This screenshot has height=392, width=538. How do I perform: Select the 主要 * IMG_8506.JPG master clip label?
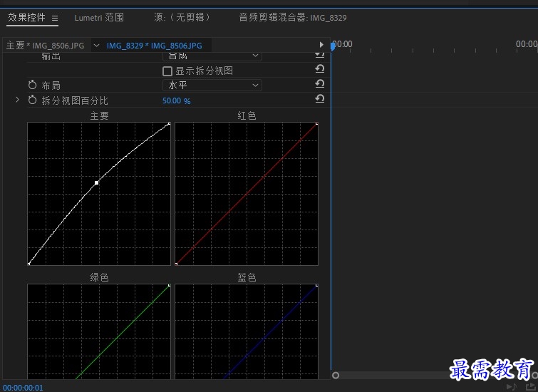[x=46, y=46]
